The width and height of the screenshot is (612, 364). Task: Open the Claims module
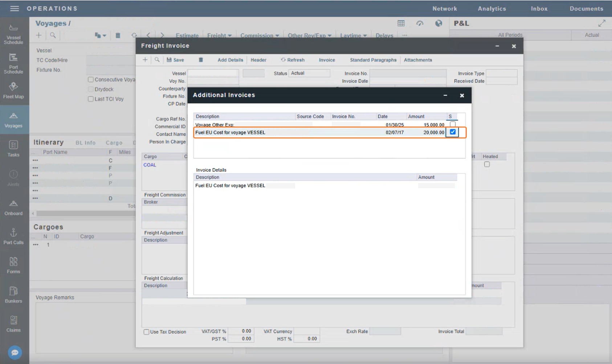coord(14,323)
